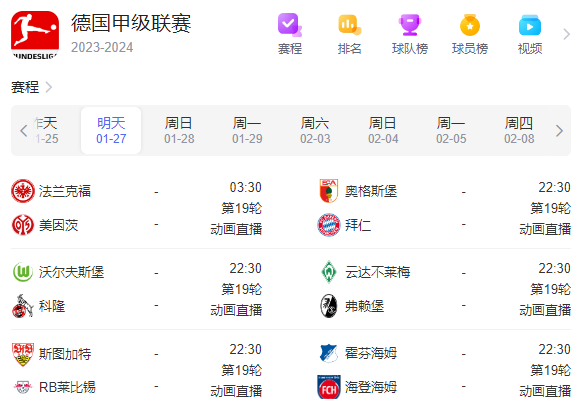Select the 周日 01-28 date tab
The image size is (580, 409).
point(179,131)
